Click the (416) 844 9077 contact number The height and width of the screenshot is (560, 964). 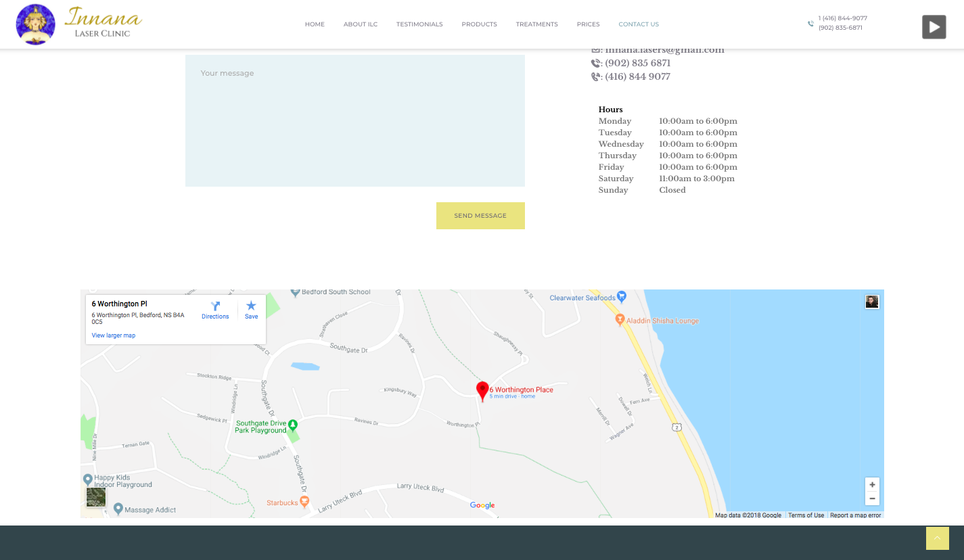pyautogui.click(x=638, y=76)
